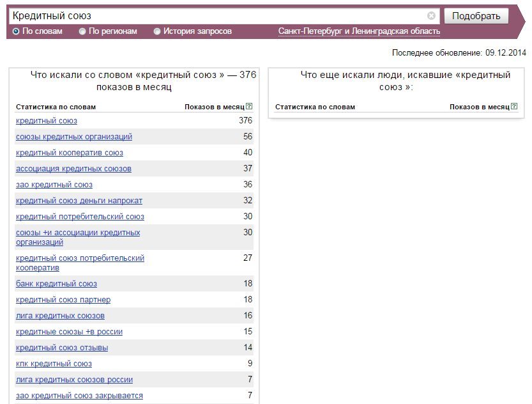Open the help icon in the left table header
Screen dimensions: 532x404
click(249, 106)
